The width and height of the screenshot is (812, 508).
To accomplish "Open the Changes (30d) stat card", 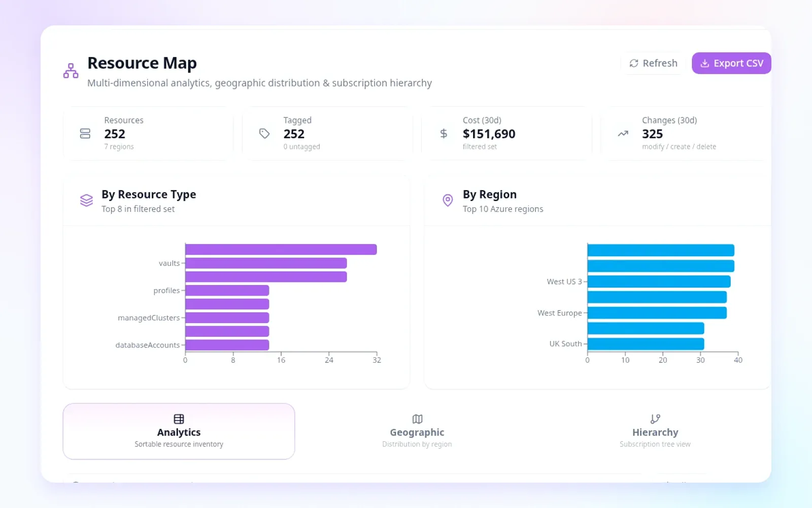I will click(682, 134).
